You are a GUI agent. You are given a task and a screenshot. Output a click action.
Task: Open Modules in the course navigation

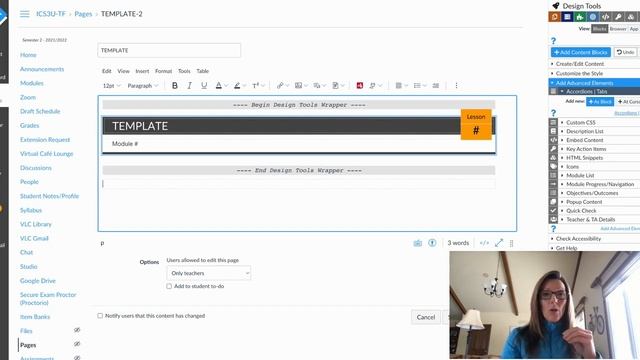point(32,83)
